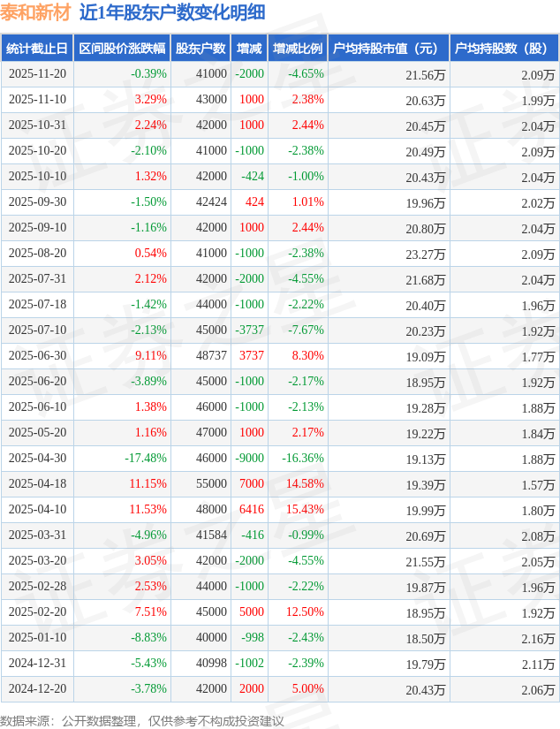Viewport: 560px width, 729px height.
Task: Click the 增减比例 column header
Action: [298, 49]
